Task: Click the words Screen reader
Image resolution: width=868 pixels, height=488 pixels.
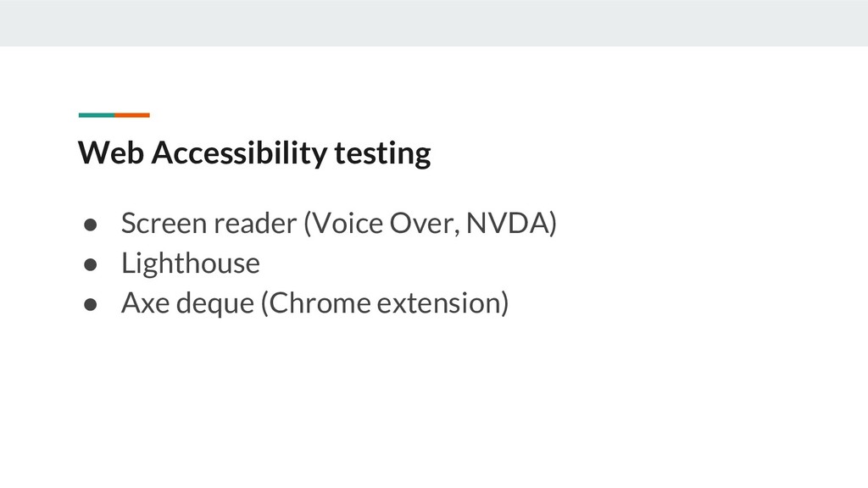Action: tap(206, 224)
